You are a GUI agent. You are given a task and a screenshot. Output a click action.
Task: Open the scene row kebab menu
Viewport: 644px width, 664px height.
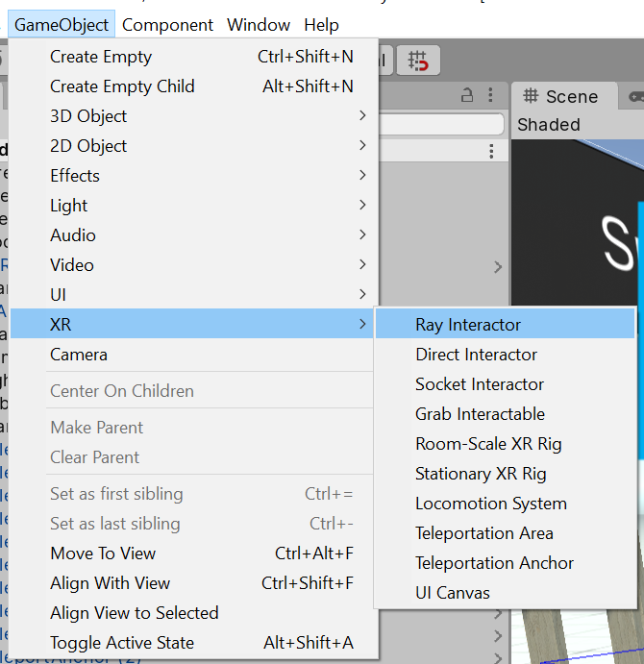pos(491,151)
